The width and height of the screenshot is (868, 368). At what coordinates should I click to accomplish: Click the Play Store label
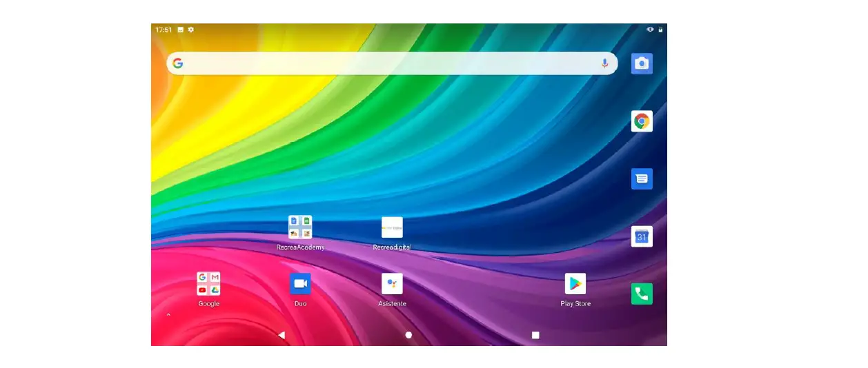(575, 304)
